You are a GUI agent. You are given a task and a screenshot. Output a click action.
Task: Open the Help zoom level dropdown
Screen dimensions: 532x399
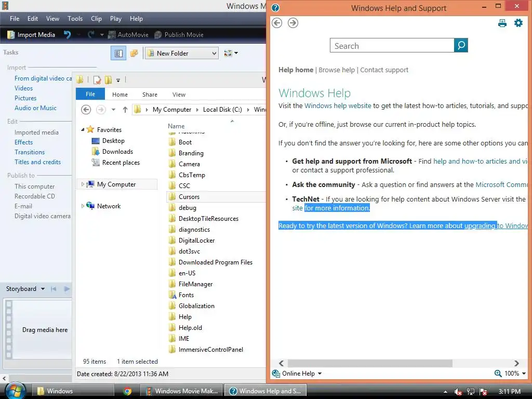510,374
